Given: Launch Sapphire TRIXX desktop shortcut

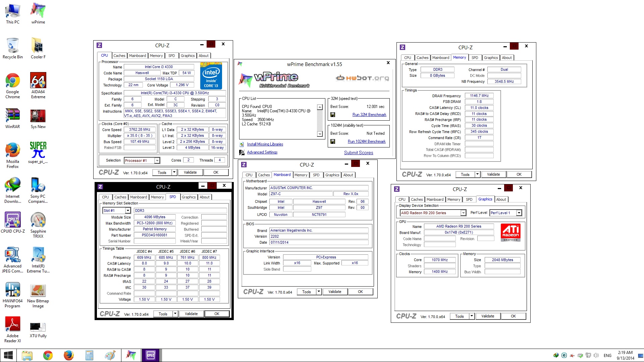Looking at the screenshot, I should point(38,225).
